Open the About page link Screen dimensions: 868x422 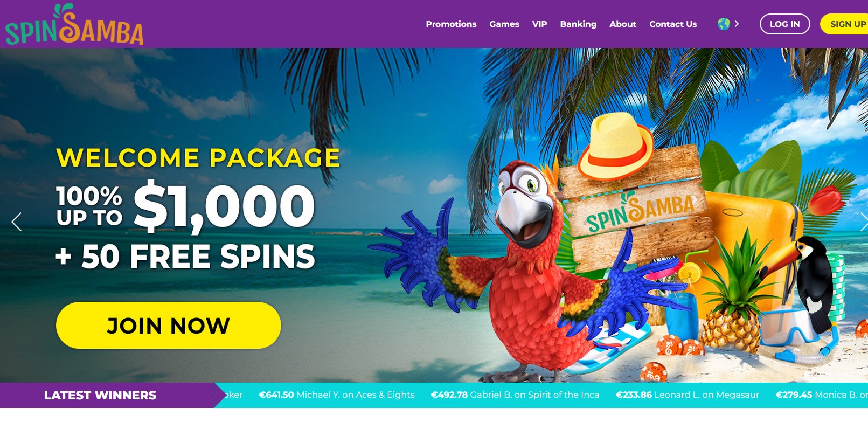[623, 24]
